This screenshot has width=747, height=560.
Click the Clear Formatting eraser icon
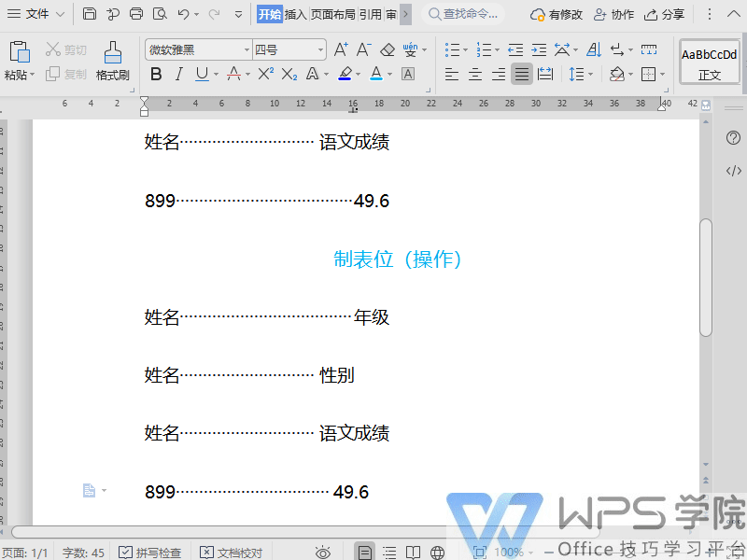(388, 49)
